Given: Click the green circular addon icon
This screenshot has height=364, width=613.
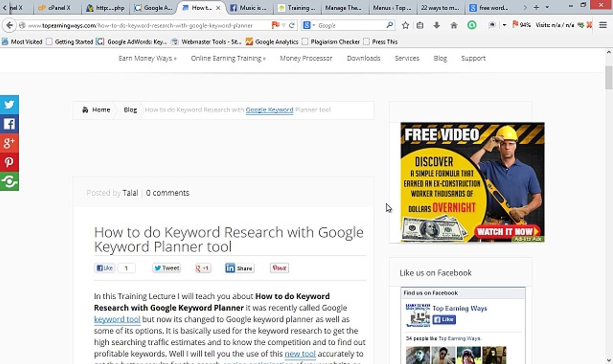Looking at the screenshot, I should coord(471,25).
